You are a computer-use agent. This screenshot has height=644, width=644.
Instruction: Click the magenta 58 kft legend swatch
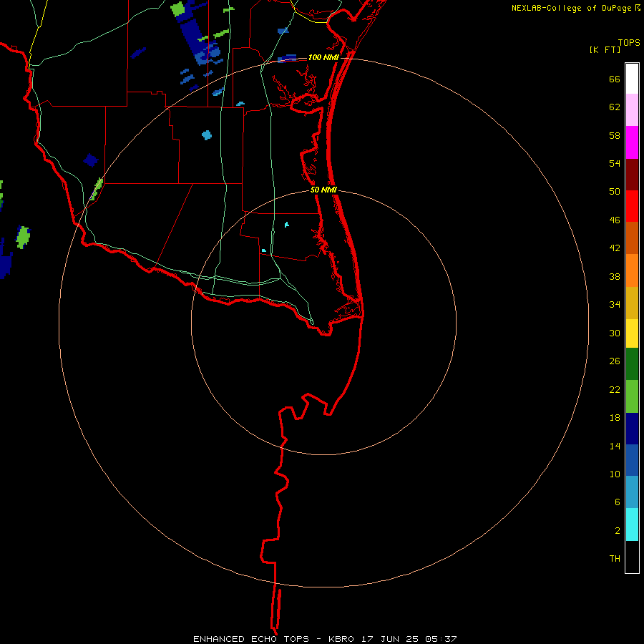632,142
